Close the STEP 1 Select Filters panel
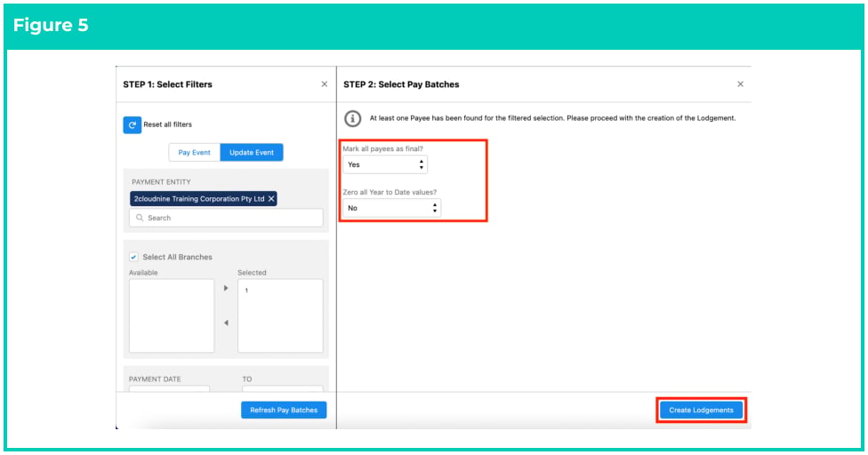Viewport: 868px width, 455px height. pos(325,84)
